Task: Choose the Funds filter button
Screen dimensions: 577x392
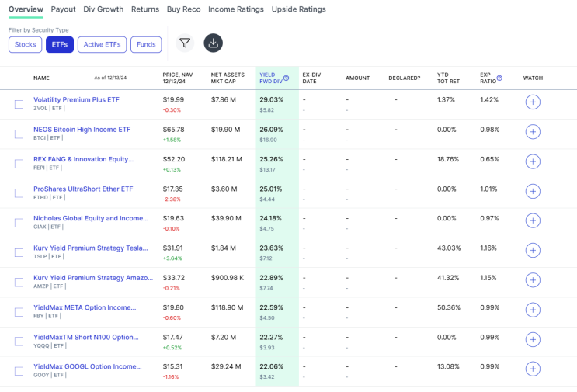Action: 146,44
